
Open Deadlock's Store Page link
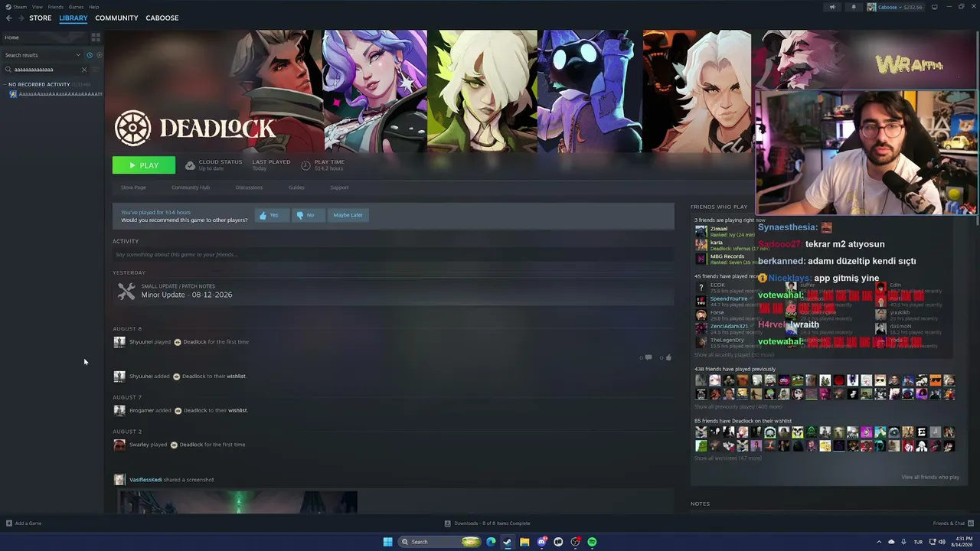[133, 187]
